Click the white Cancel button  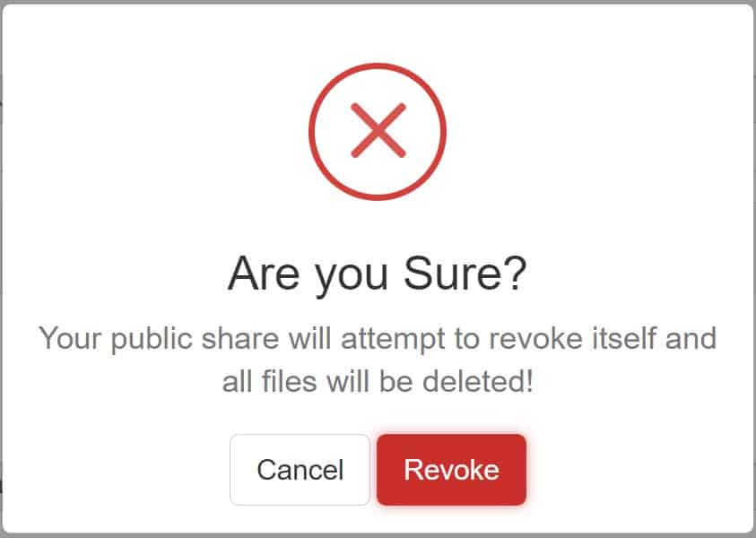tap(300, 470)
